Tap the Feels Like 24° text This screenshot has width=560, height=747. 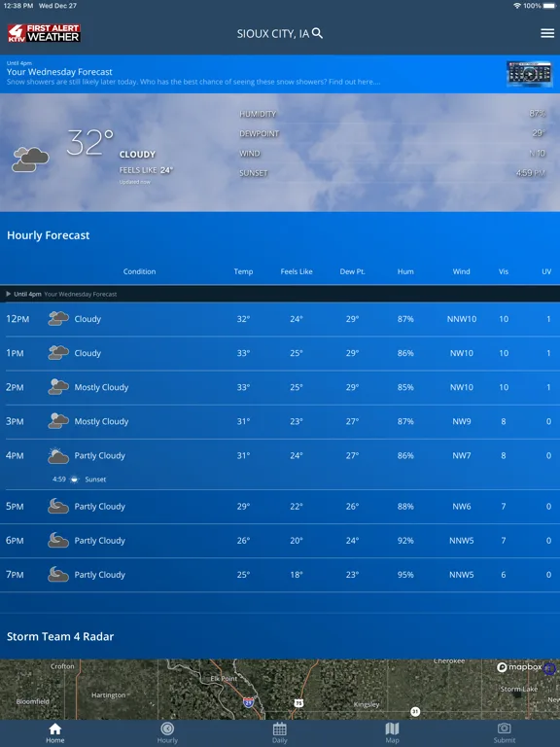click(x=146, y=170)
